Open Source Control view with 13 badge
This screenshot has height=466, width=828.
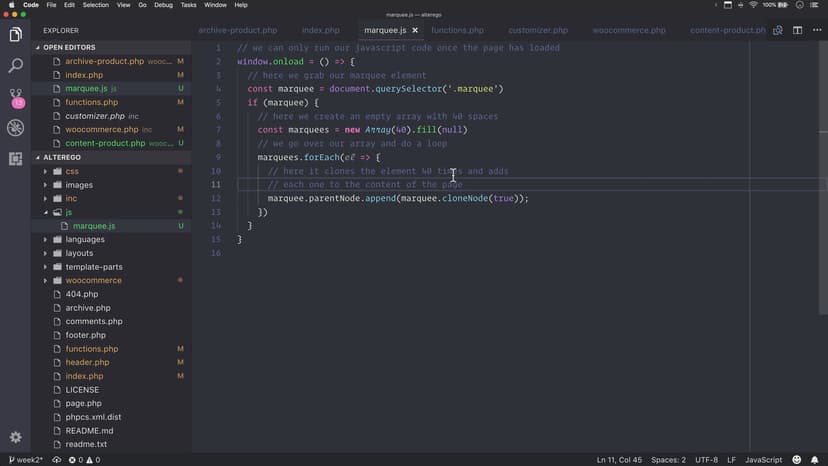point(15,97)
